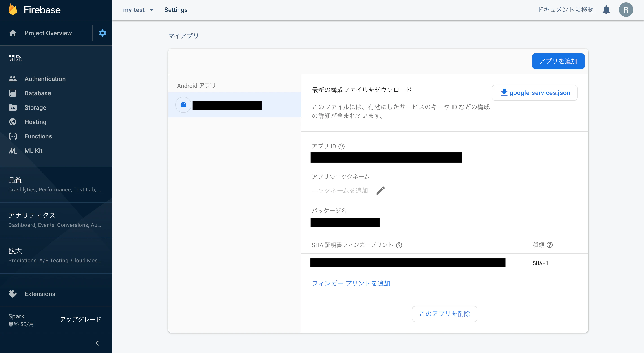Click the ML Kit icon
Image resolution: width=644 pixels, height=353 pixels.
tap(13, 151)
